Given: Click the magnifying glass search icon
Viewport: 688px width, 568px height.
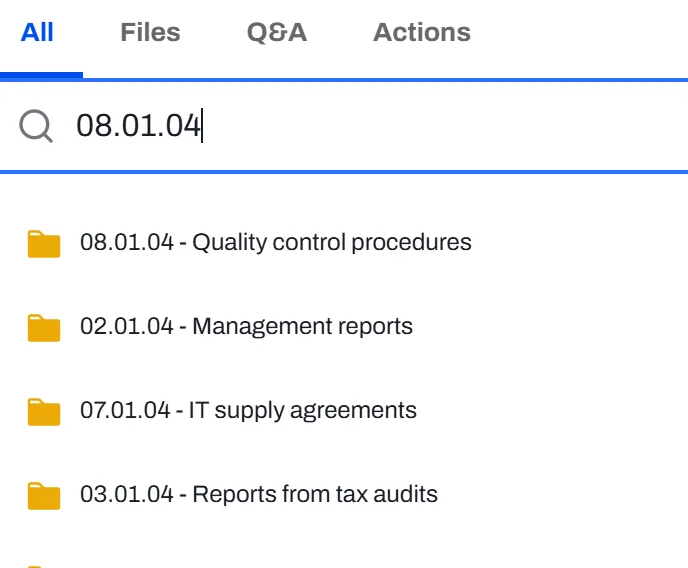Looking at the screenshot, I should pyautogui.click(x=36, y=126).
